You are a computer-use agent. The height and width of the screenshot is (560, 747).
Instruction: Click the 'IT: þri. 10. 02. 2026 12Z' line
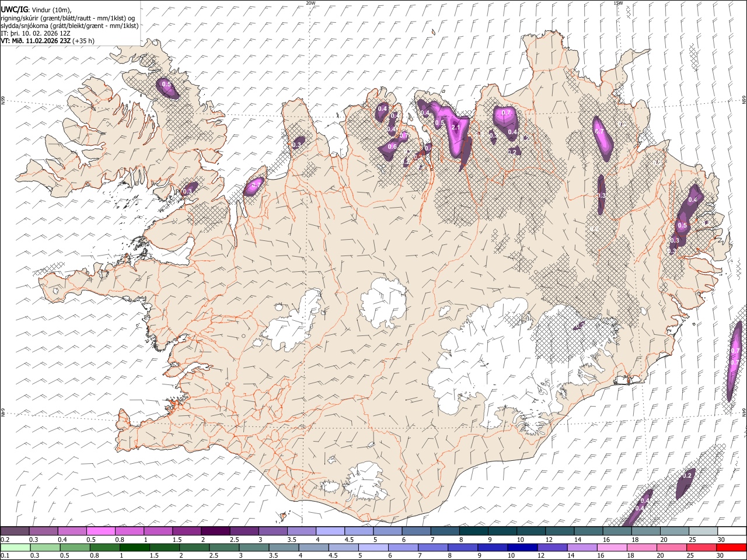[x=37, y=33]
